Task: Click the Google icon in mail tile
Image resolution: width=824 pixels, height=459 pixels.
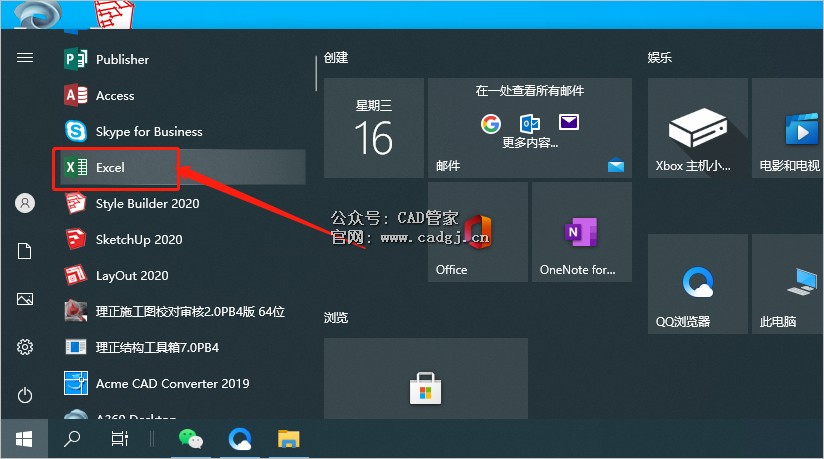Action: (491, 124)
